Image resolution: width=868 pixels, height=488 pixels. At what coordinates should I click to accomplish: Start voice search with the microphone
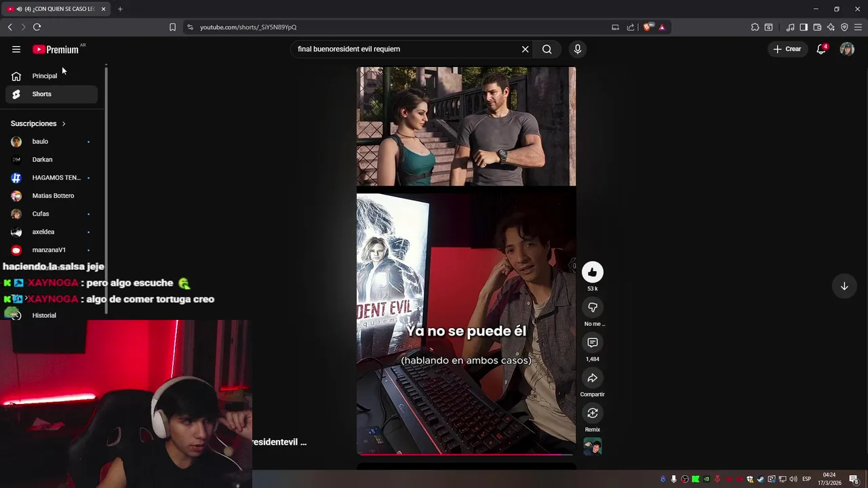[x=578, y=49]
